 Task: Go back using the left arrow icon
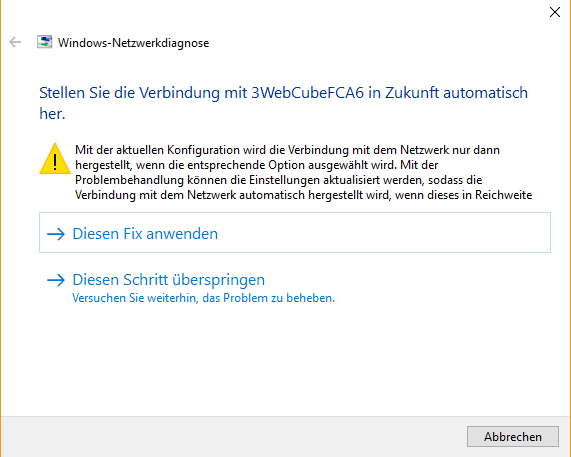click(x=15, y=42)
